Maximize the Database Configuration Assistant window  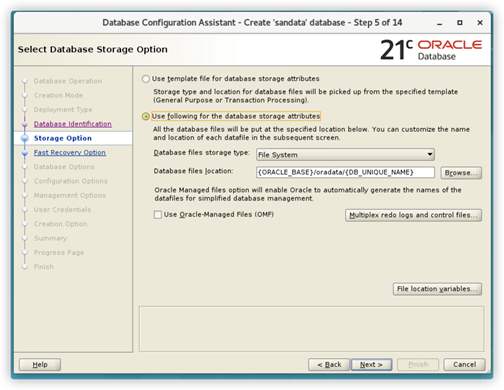click(x=460, y=23)
